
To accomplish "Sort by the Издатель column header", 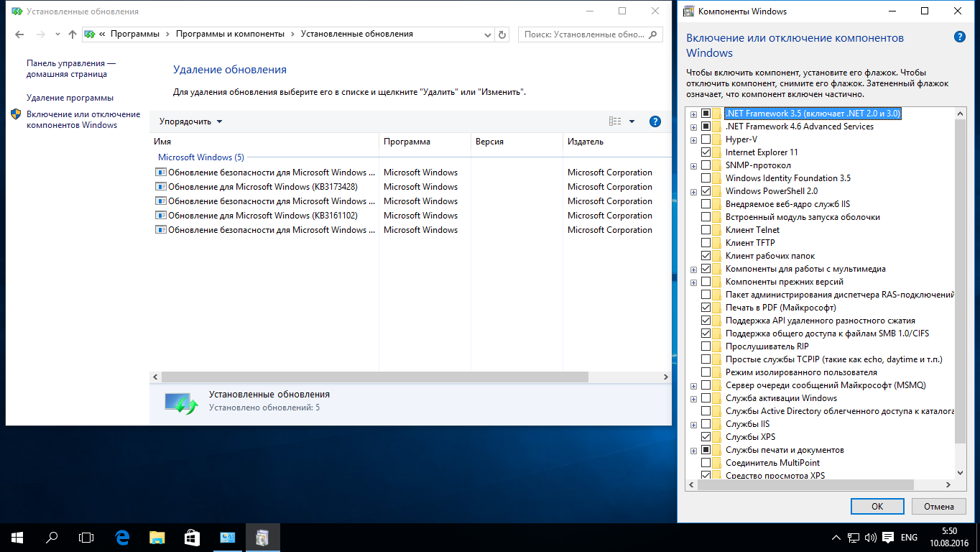I will coord(616,142).
